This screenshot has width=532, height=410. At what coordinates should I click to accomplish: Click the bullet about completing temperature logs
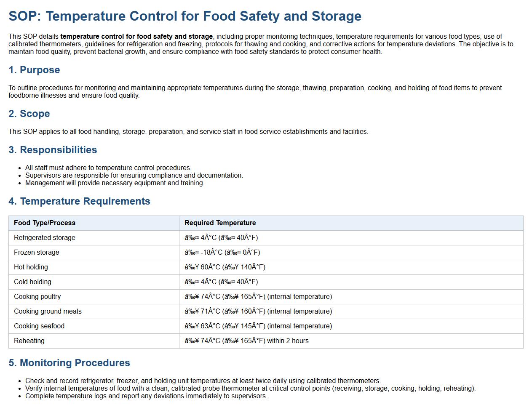coord(146,396)
